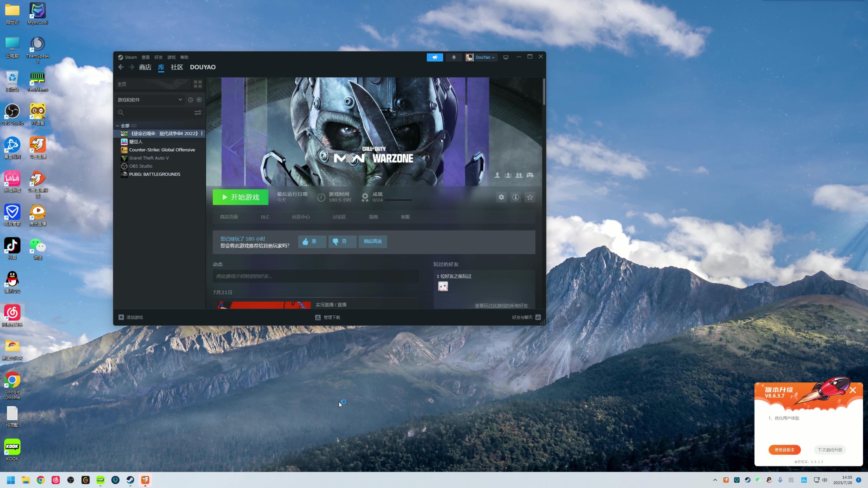The image size is (868, 488).
Task: Click 开始游戏 to launch Warzone
Action: pos(240,197)
